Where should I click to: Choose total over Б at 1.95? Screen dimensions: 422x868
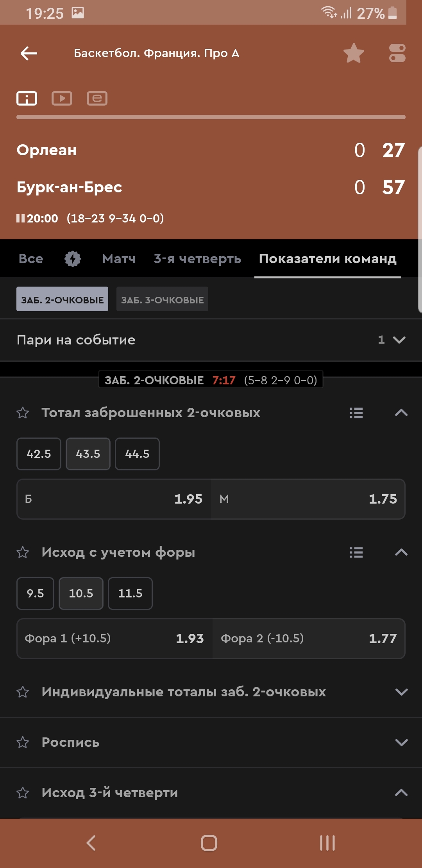114,499
